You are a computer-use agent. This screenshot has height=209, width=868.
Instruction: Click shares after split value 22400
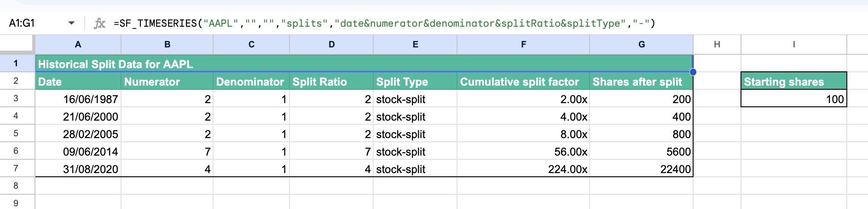tap(642, 169)
